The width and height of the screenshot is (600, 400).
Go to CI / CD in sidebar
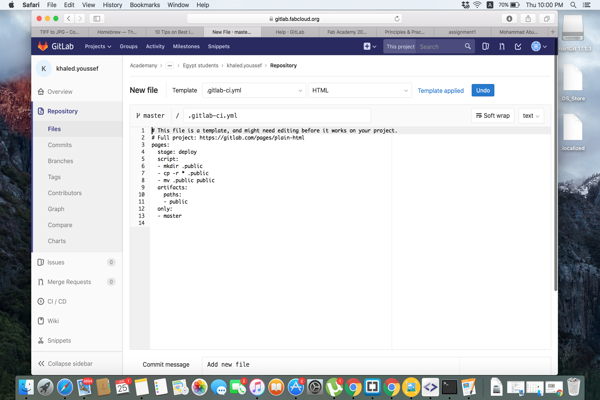click(x=57, y=301)
